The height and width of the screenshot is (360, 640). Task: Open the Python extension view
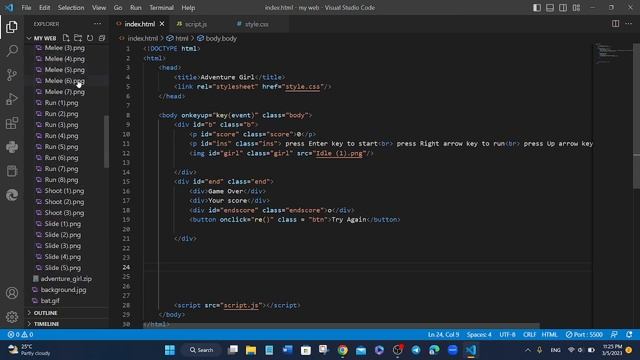pos(12,147)
